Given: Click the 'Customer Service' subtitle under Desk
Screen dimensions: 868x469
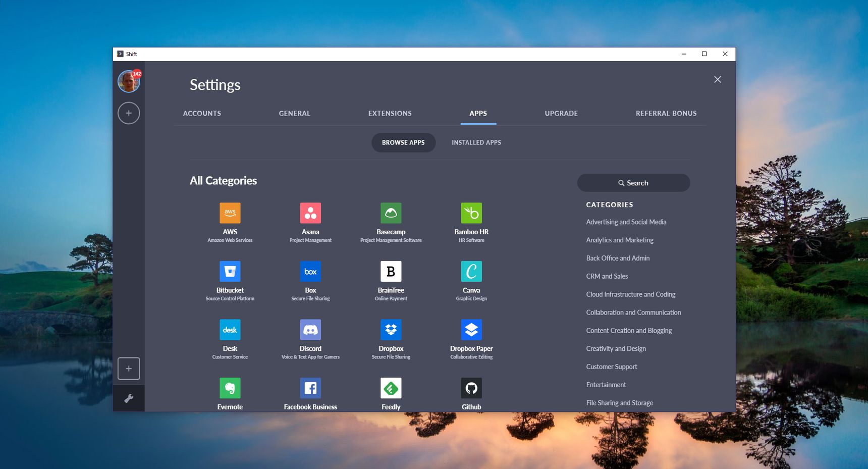Looking at the screenshot, I should coord(230,357).
